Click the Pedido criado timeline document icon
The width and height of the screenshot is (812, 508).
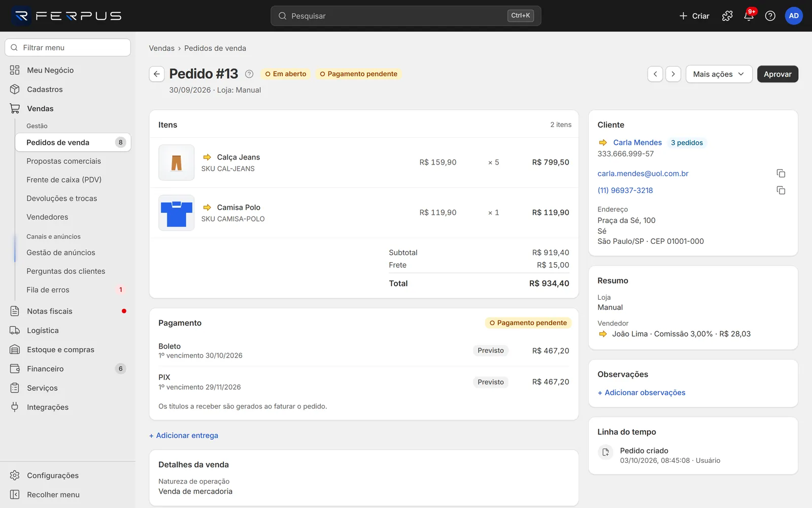click(x=605, y=452)
